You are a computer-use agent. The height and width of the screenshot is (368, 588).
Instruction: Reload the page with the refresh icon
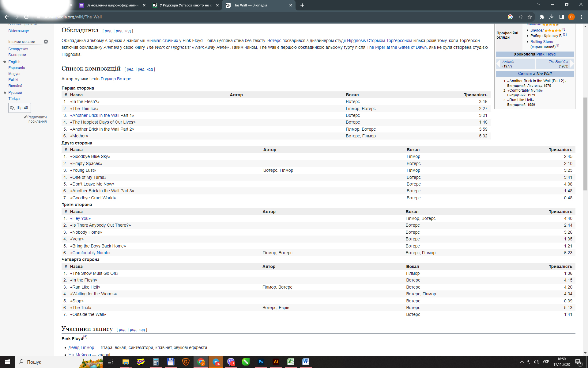(x=26, y=17)
